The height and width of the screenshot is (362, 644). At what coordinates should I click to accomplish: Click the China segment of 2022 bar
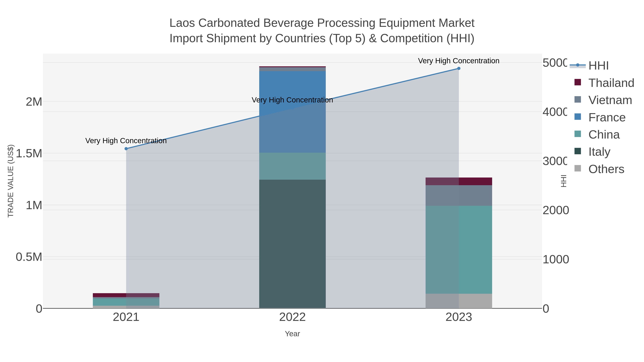click(x=292, y=166)
